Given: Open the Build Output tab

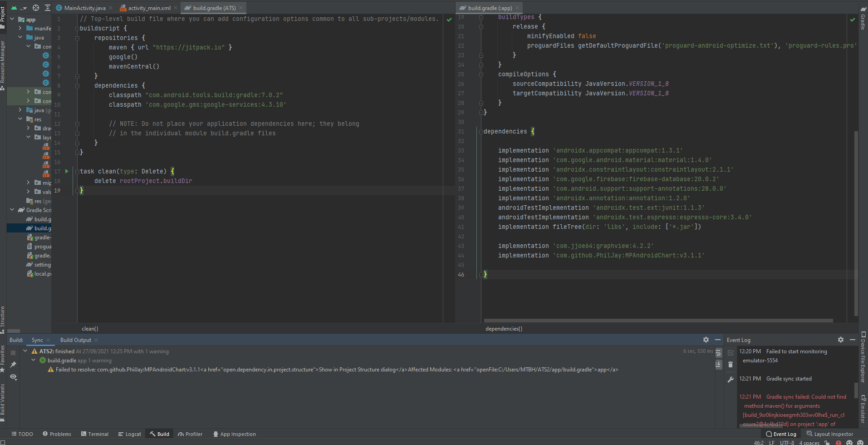Looking at the screenshot, I should click(x=76, y=340).
